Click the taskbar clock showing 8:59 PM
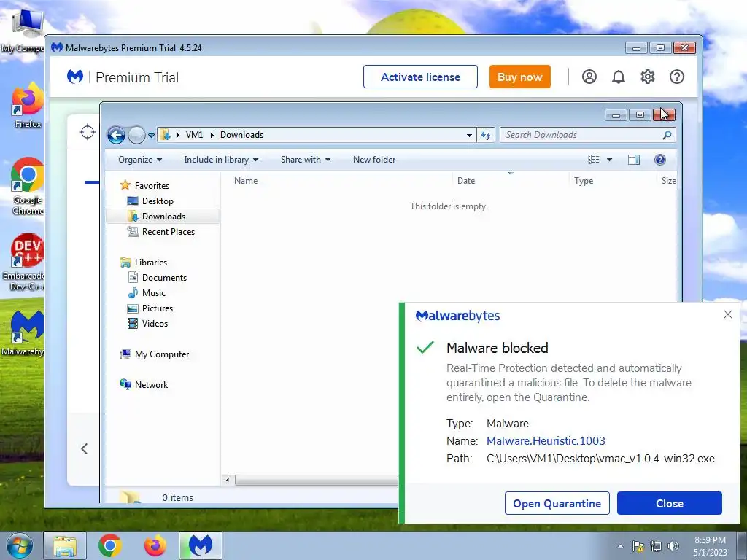This screenshot has width=747, height=560. (x=710, y=546)
